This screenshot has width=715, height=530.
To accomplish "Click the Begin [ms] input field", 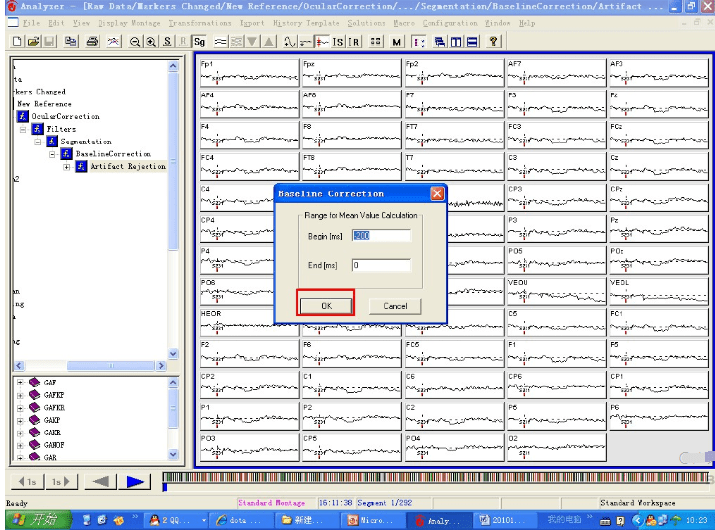I will tap(381, 236).
